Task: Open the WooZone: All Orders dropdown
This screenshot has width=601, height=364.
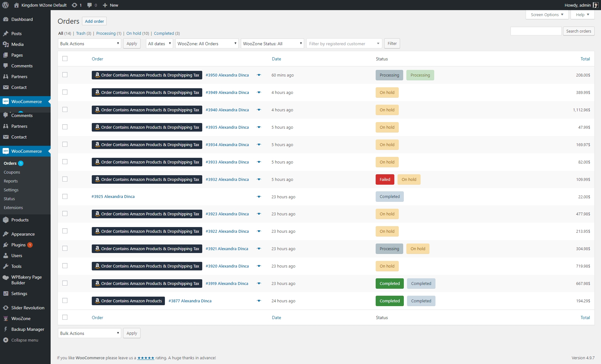Action: [x=207, y=44]
